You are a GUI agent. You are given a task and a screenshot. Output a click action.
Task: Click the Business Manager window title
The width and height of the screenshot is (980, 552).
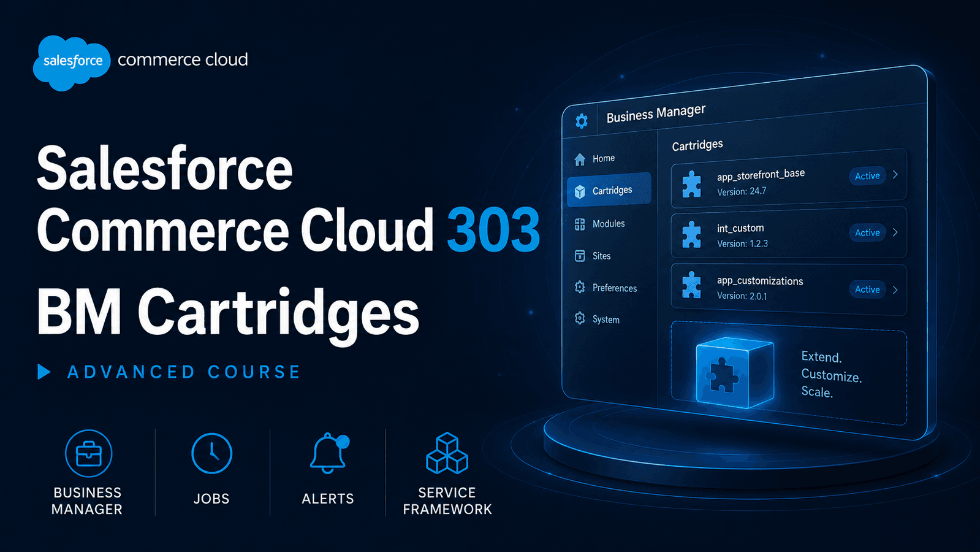[x=656, y=113]
